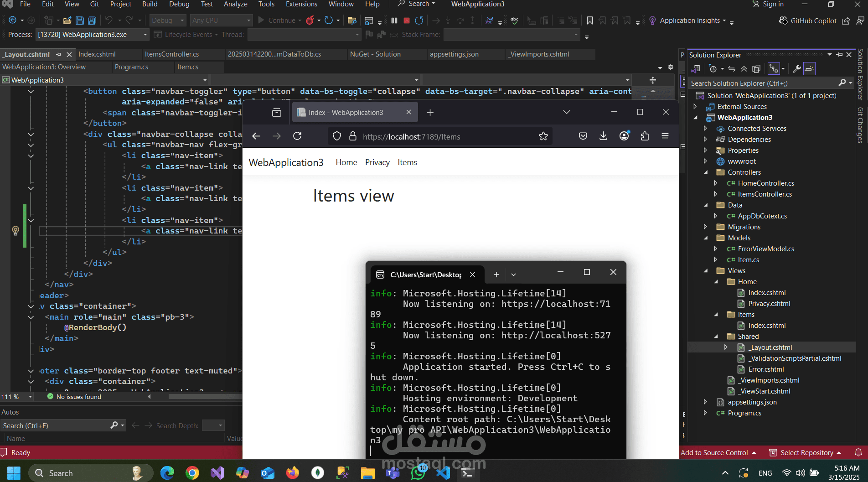Click the Save All toolbar icon
This screenshot has width=868, height=482.
(x=92, y=21)
